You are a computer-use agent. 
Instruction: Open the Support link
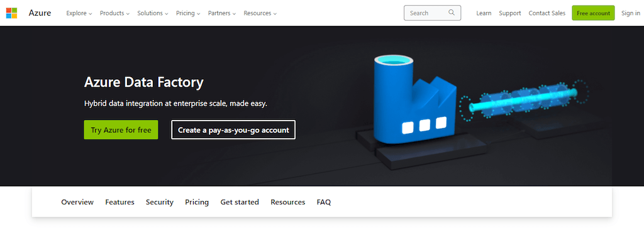[509, 13]
